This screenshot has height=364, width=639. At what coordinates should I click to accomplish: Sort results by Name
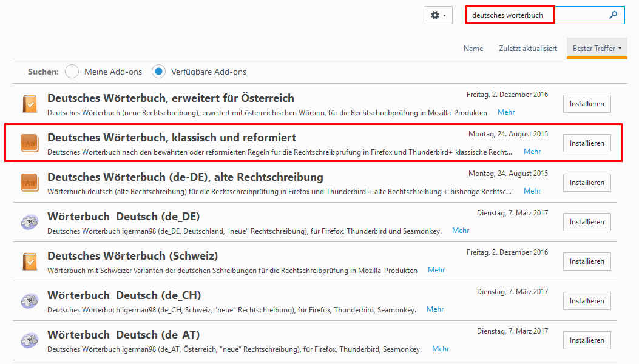click(473, 49)
